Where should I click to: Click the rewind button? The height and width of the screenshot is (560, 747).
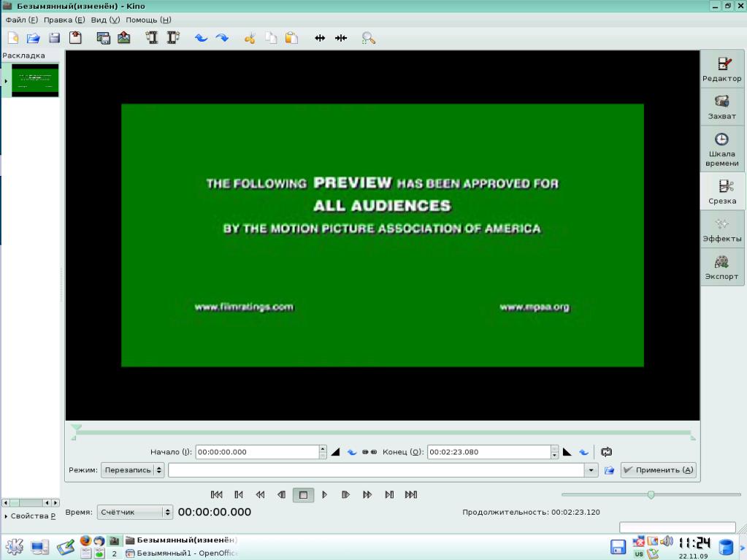point(260,495)
